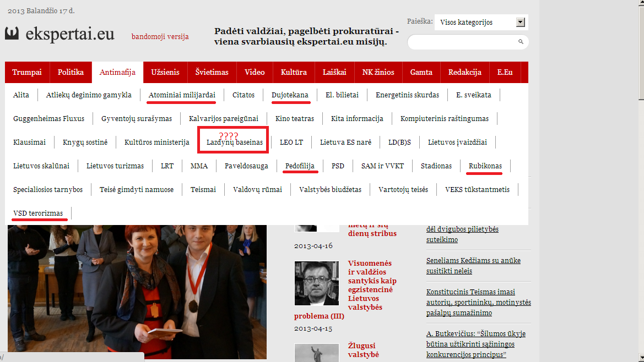Screen dimensions: 644x362
Task: Open the Redakcija menu tab
Action: 465,72
